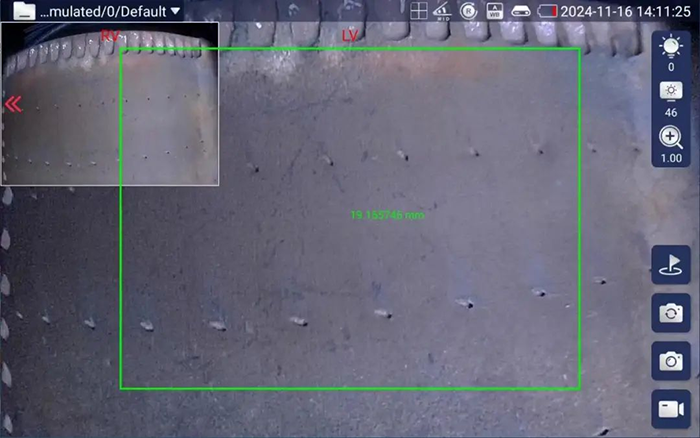The height and width of the screenshot is (438, 700).
Task: Expand the Default storage path dropdown
Action: pos(176,11)
